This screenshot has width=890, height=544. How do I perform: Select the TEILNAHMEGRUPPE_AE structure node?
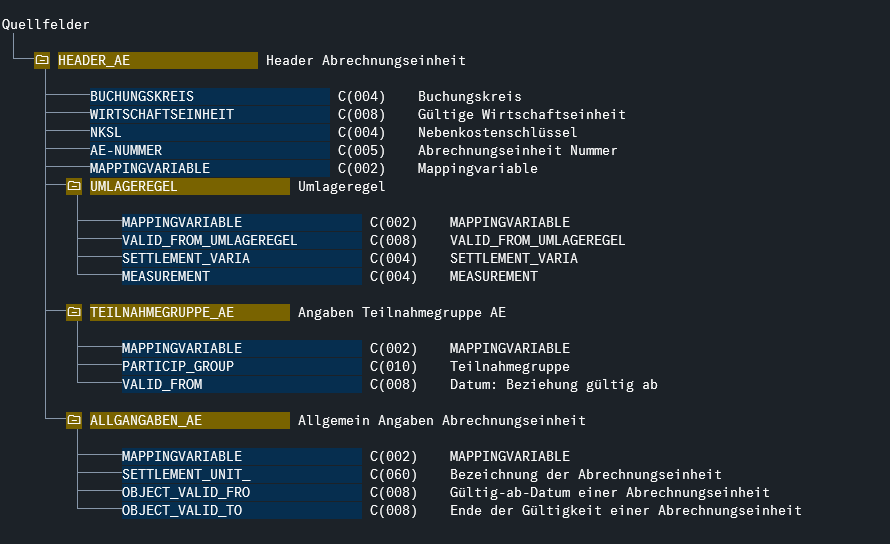(190, 312)
